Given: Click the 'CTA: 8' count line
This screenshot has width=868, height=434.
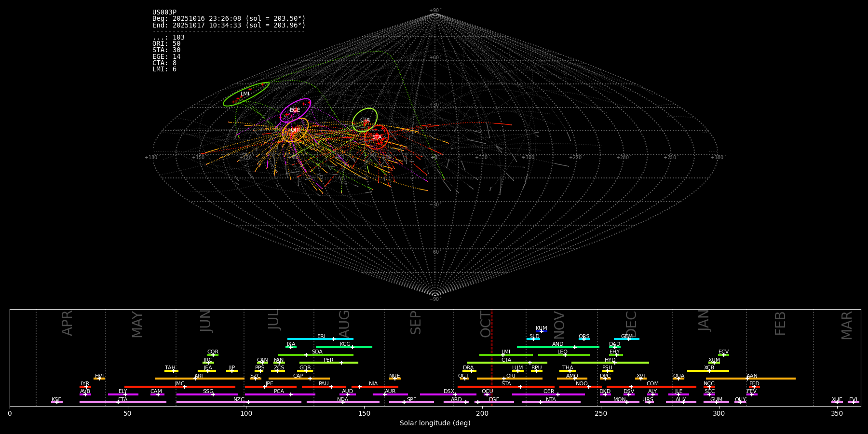Looking at the screenshot, I should [164, 63].
